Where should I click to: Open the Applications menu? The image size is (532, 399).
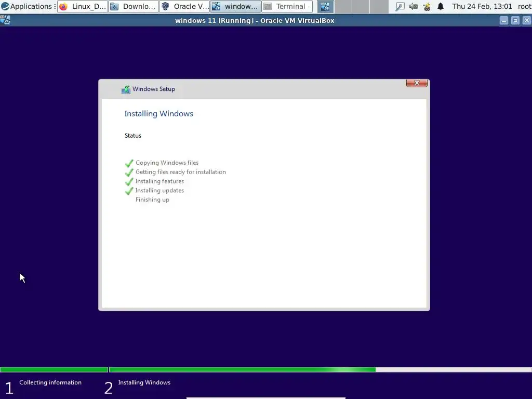29,6
